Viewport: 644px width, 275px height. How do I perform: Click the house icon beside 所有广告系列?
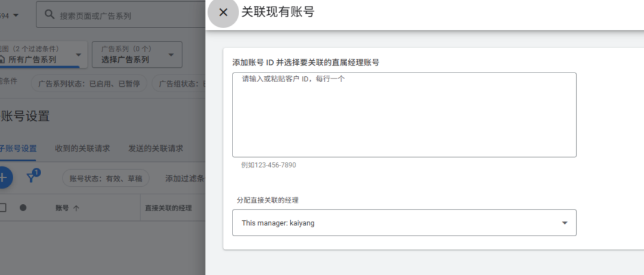tap(2, 60)
